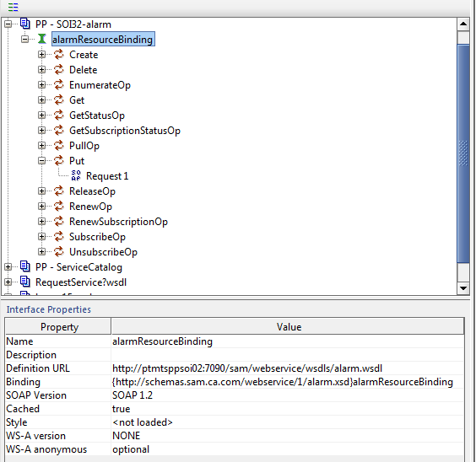Click the Style value <not loaded>
476x462 pixels.
[x=288, y=422]
